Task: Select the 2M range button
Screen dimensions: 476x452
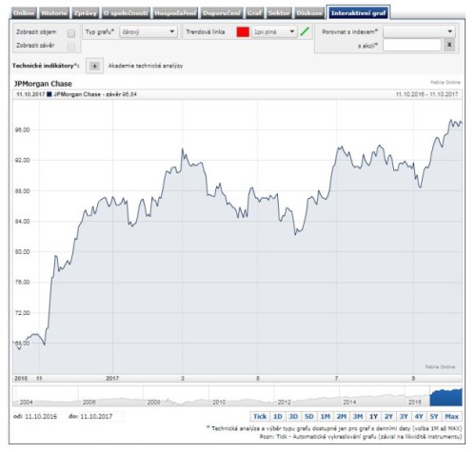Action: point(342,417)
